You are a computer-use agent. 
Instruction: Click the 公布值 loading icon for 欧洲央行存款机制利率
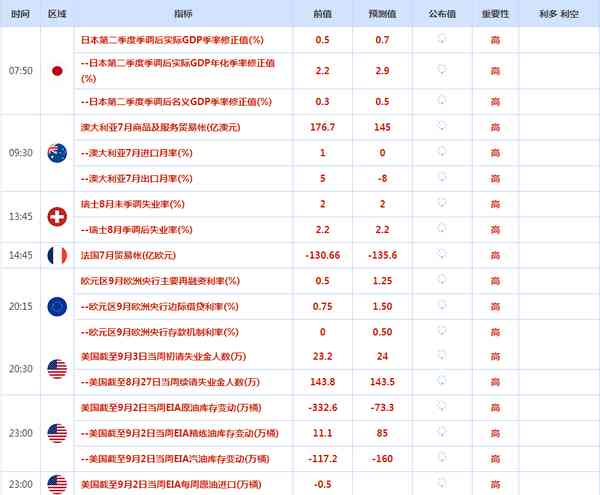click(x=442, y=331)
